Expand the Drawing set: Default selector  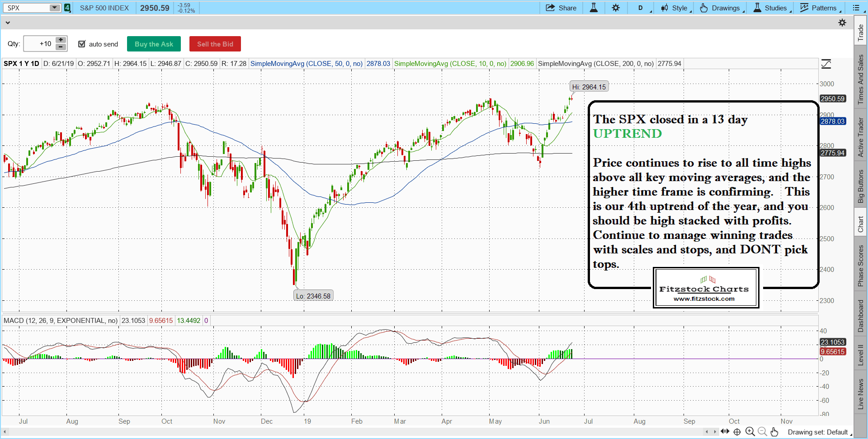click(818, 432)
